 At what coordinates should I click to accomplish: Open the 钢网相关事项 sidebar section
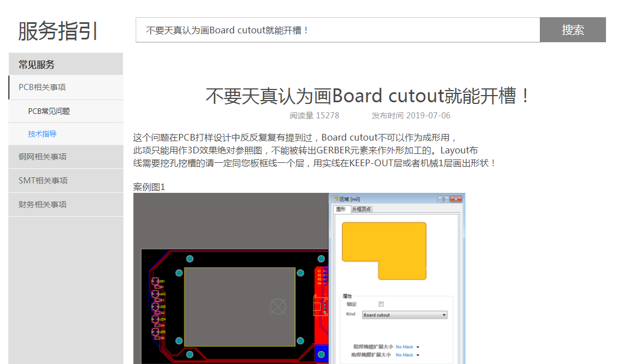tap(42, 157)
